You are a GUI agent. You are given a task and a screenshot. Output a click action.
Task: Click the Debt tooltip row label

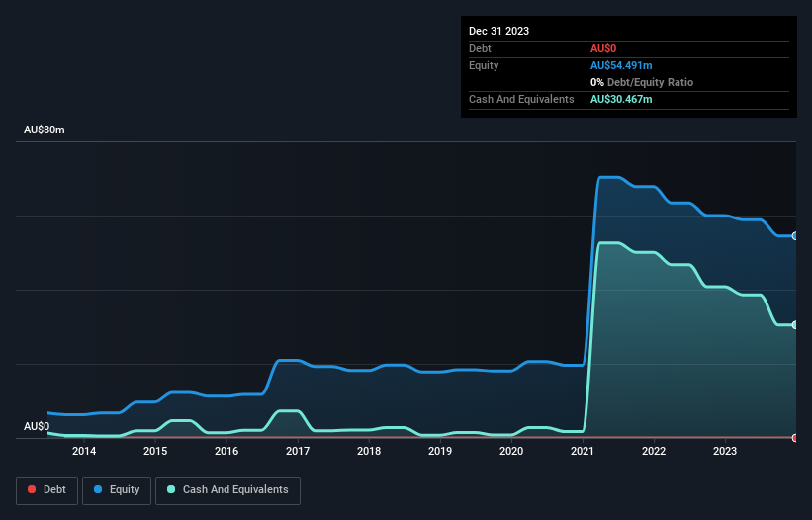click(x=480, y=48)
